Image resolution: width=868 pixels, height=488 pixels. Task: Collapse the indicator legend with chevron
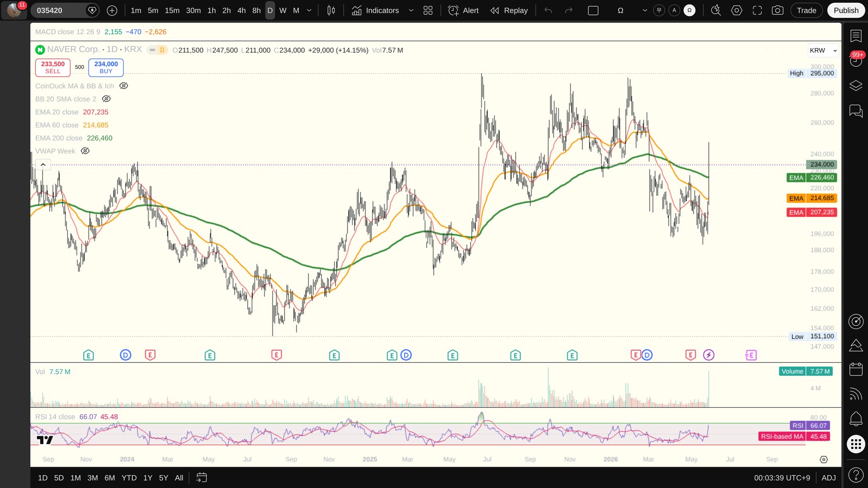pos(43,164)
